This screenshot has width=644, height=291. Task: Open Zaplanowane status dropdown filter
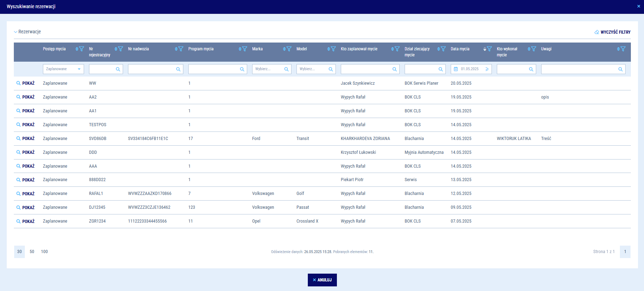63,69
